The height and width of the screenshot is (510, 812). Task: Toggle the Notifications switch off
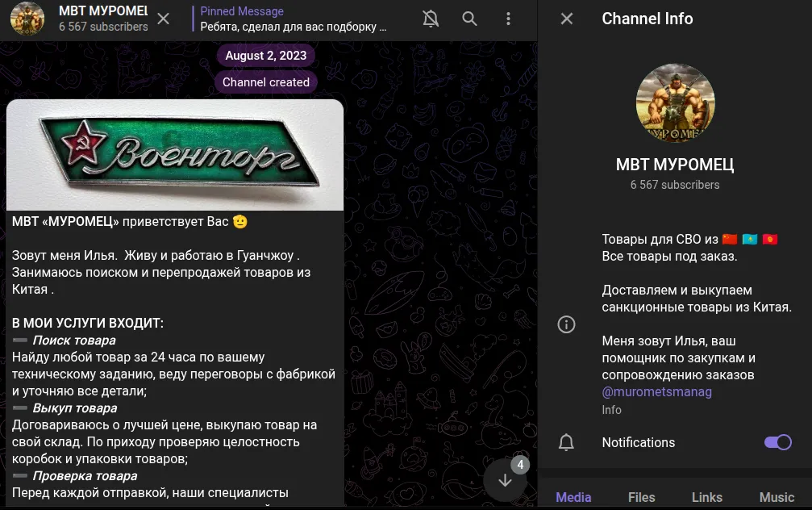pos(778,442)
